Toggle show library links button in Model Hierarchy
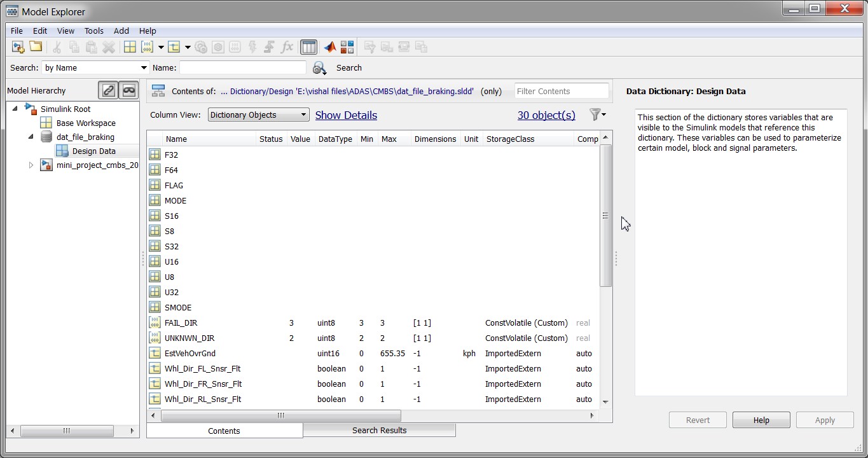868x458 pixels. tap(109, 91)
